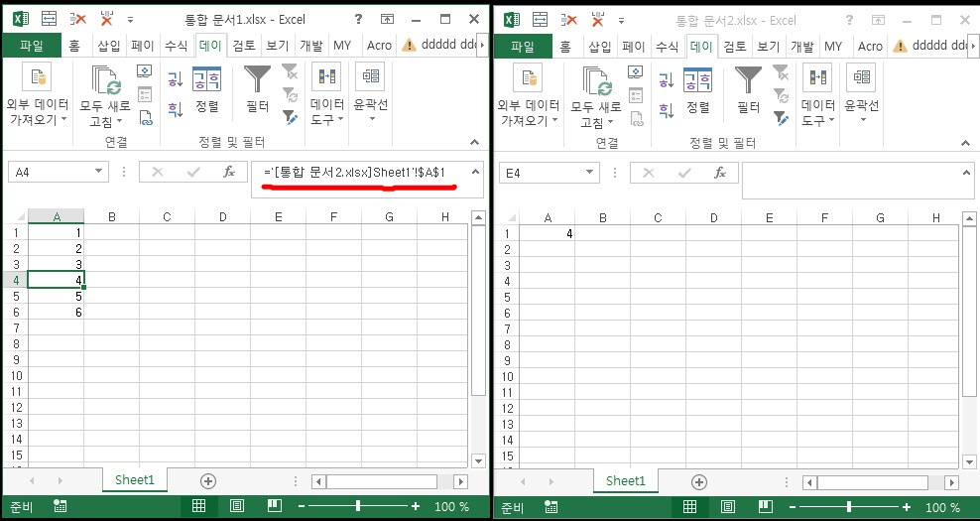Click Refresh All icon in 통합 문서1 window
The height and width of the screenshot is (521, 980).
pos(106,80)
